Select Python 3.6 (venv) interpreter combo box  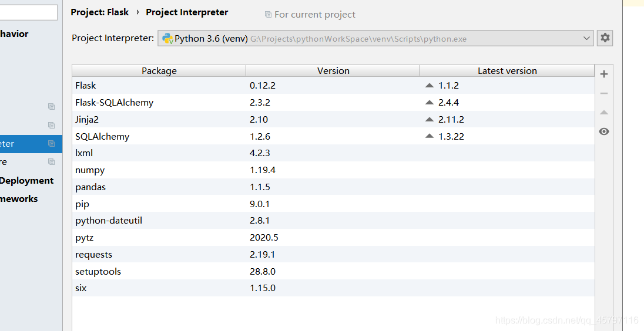tap(375, 38)
